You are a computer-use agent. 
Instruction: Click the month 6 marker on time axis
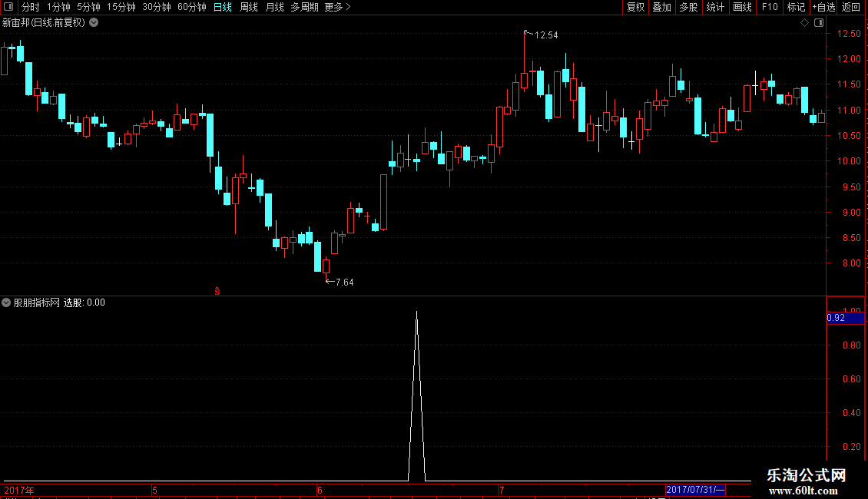(320, 490)
